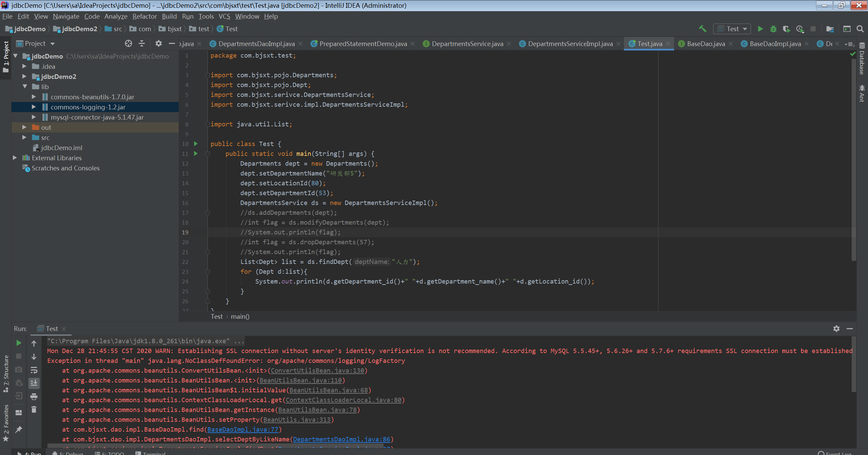Viewport: 868px width, 455px height.
Task: Close the Test.java editor tab
Action: tap(668, 44)
